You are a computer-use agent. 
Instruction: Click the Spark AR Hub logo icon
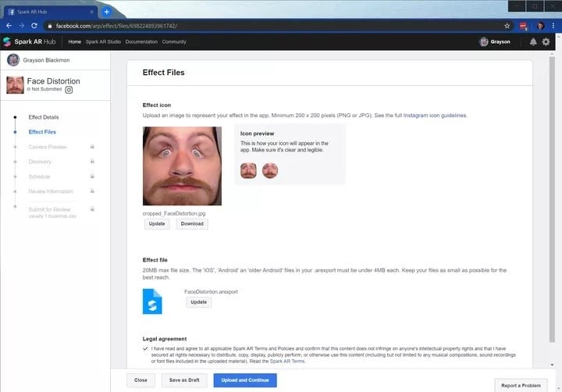(x=7, y=41)
